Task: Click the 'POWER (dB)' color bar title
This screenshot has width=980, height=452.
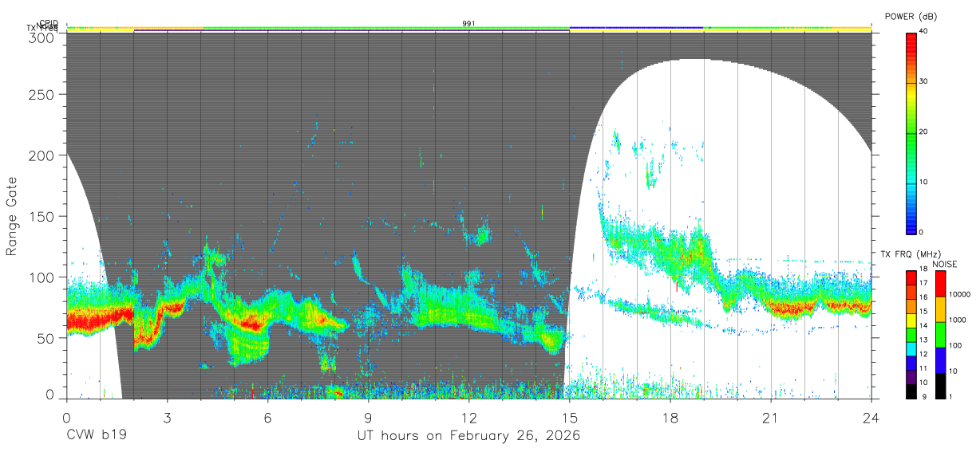Action: [x=911, y=16]
